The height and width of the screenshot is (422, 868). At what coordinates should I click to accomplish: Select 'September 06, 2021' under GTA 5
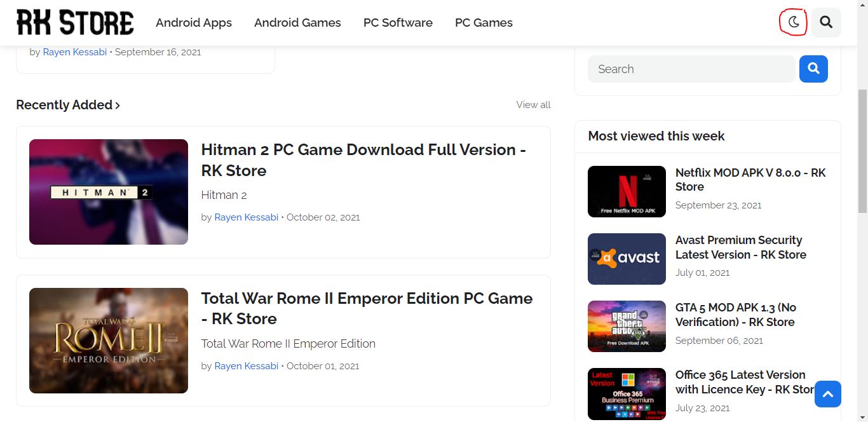click(719, 341)
